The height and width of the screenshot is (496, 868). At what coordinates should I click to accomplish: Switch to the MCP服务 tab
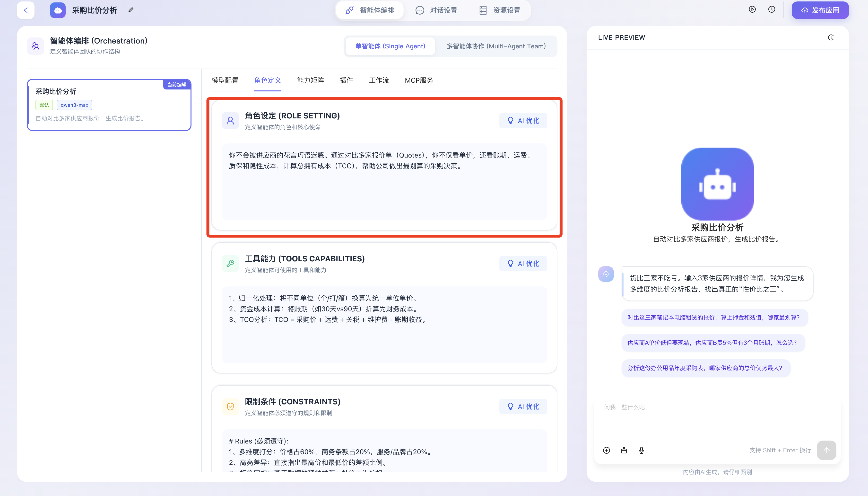click(x=419, y=80)
